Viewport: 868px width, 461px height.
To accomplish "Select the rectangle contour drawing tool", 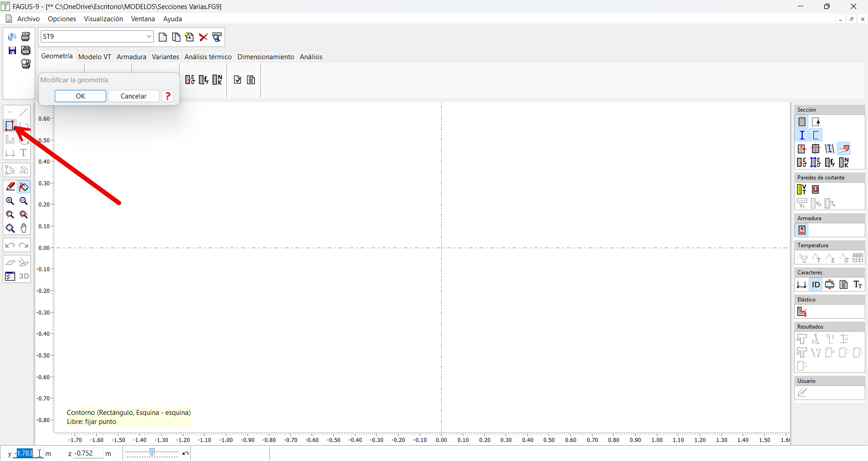I will tap(9, 125).
